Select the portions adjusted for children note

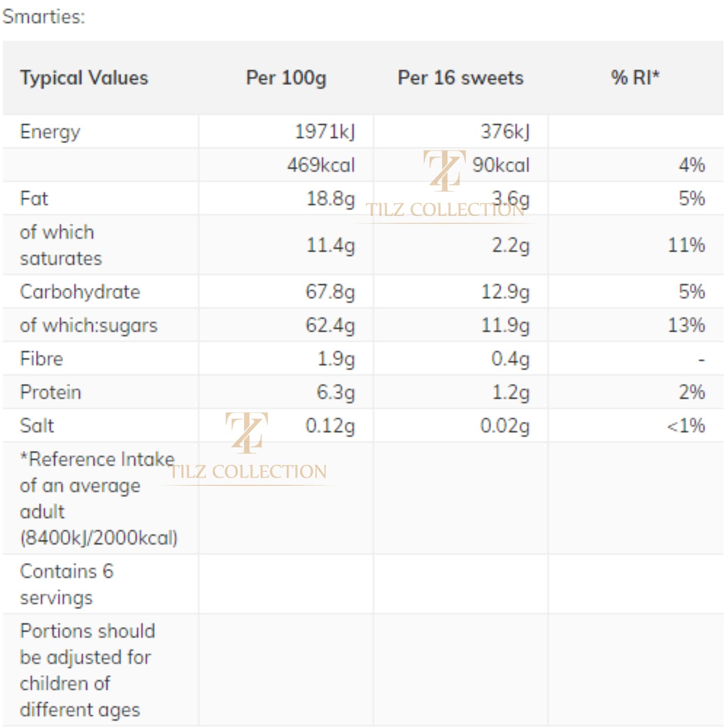(87, 670)
